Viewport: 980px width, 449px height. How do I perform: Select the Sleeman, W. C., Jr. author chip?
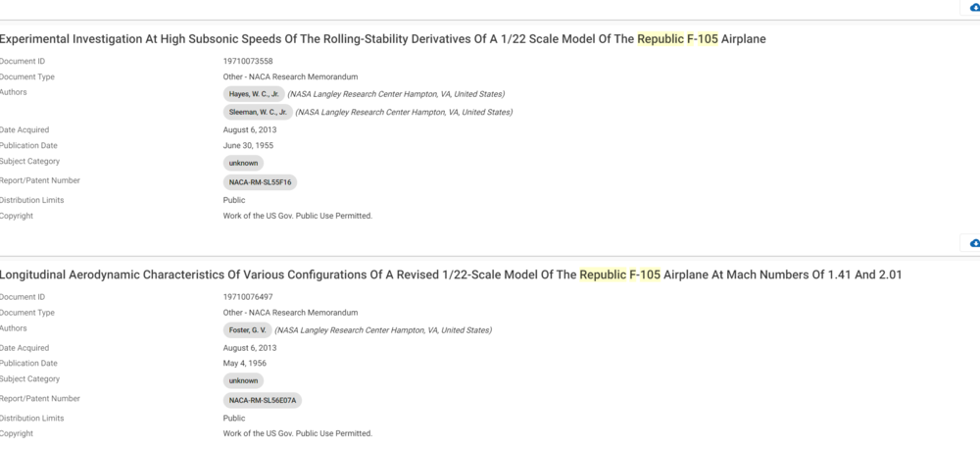(x=257, y=112)
